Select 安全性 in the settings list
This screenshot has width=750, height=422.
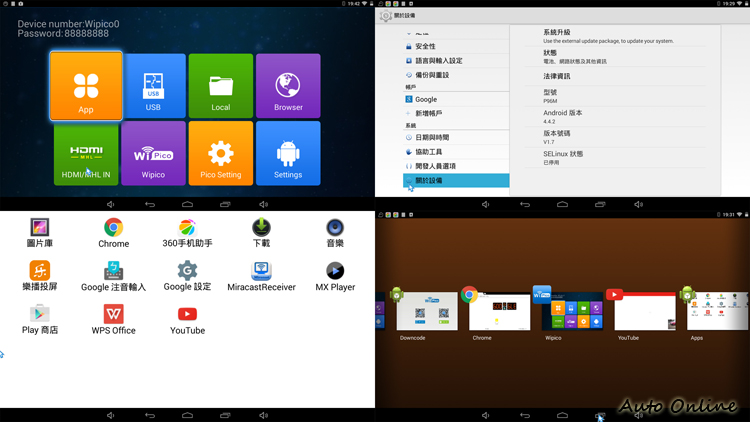pyautogui.click(x=425, y=46)
